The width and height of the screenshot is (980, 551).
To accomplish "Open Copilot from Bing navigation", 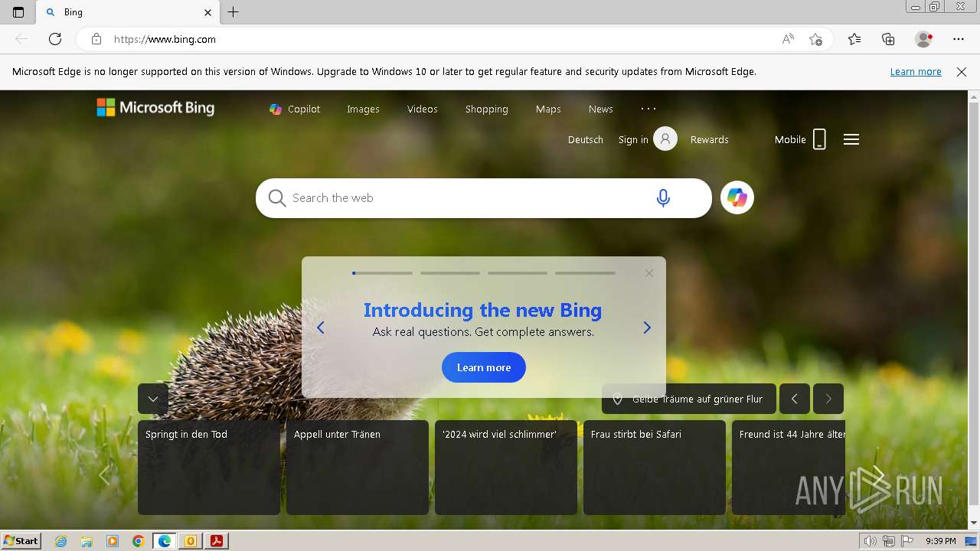I will pos(295,109).
